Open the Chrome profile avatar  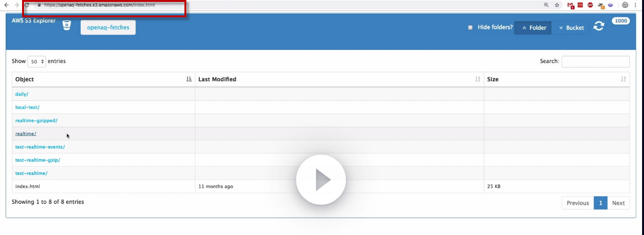point(625,5)
